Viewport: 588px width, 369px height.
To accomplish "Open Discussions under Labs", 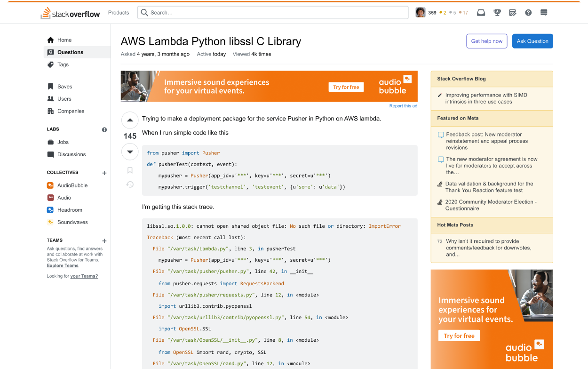I will tap(77, 154).
